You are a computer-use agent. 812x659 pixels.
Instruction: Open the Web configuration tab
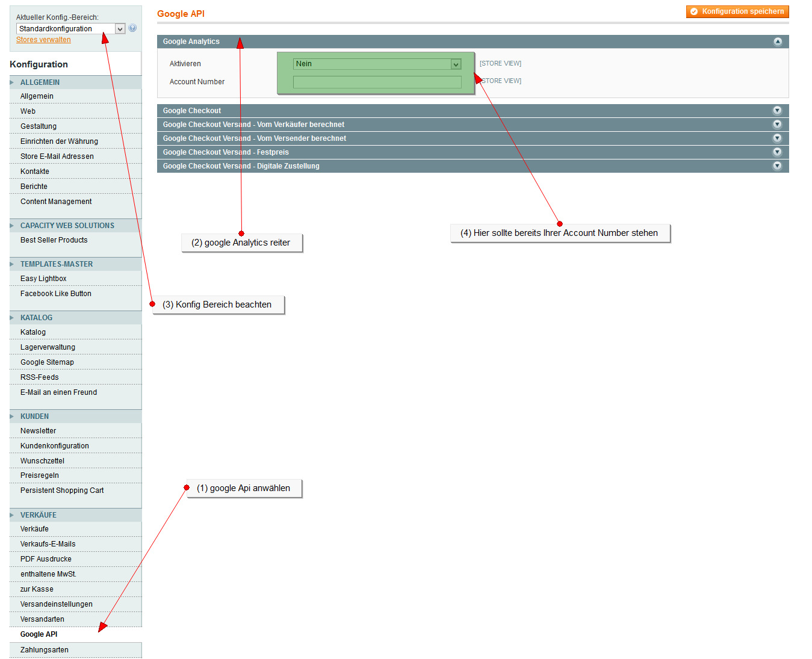(75, 111)
